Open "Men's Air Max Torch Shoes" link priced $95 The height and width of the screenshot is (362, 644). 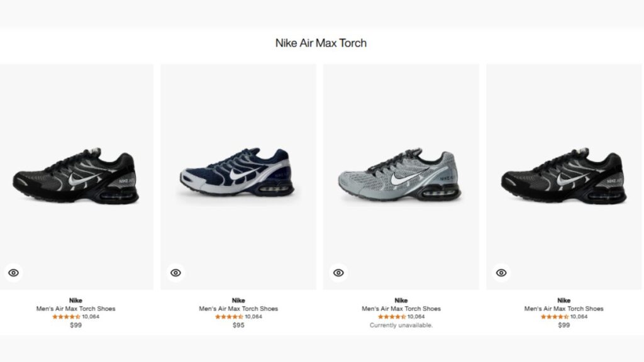tap(238, 309)
